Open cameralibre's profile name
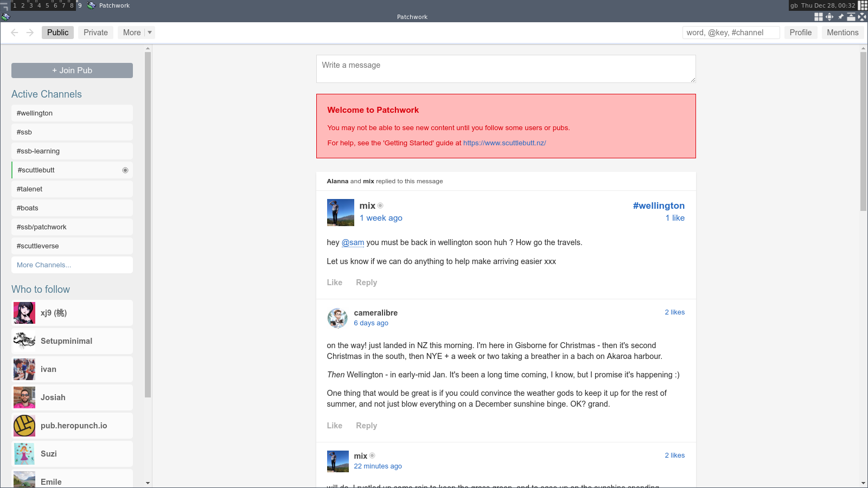 click(376, 313)
